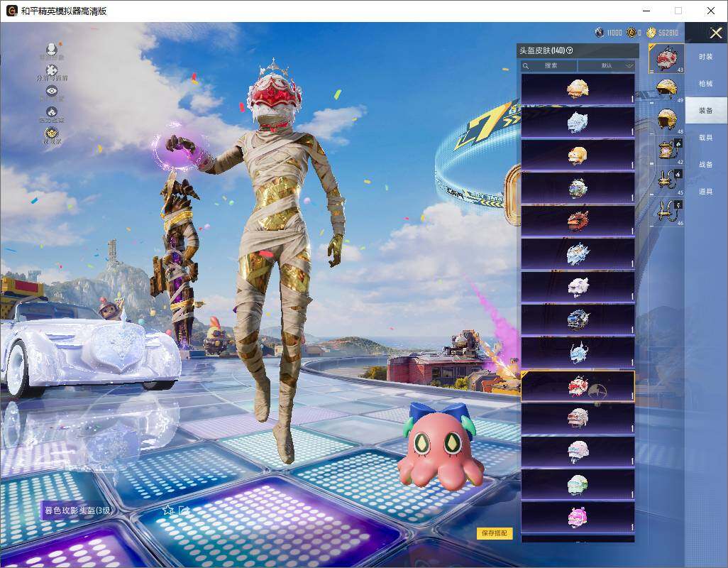This screenshot has height=568, width=728.
Task: Expand the 默认 sort dropdown
Action: click(x=607, y=66)
